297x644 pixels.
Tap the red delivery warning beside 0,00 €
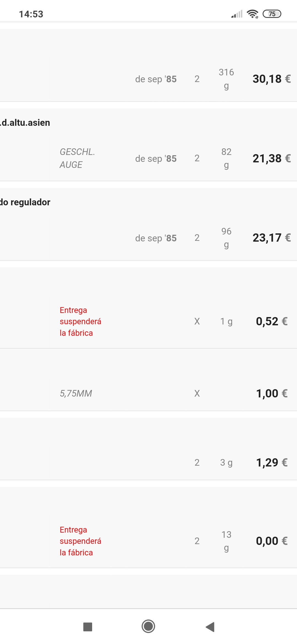(80, 541)
